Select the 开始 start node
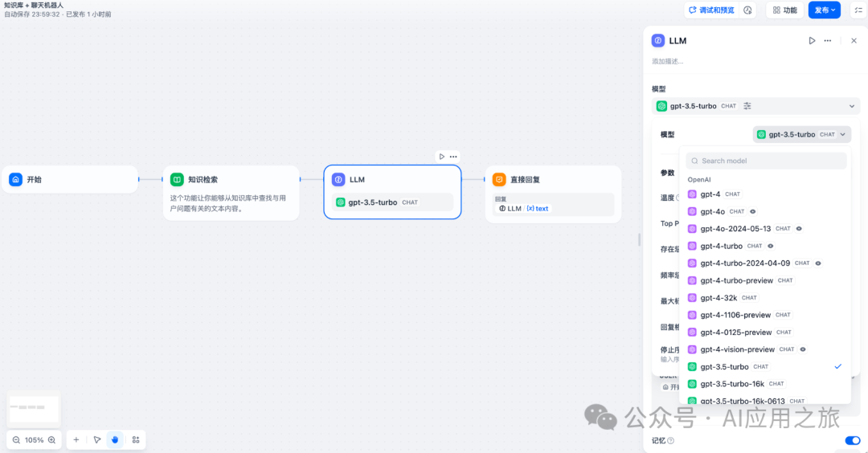 coord(70,179)
